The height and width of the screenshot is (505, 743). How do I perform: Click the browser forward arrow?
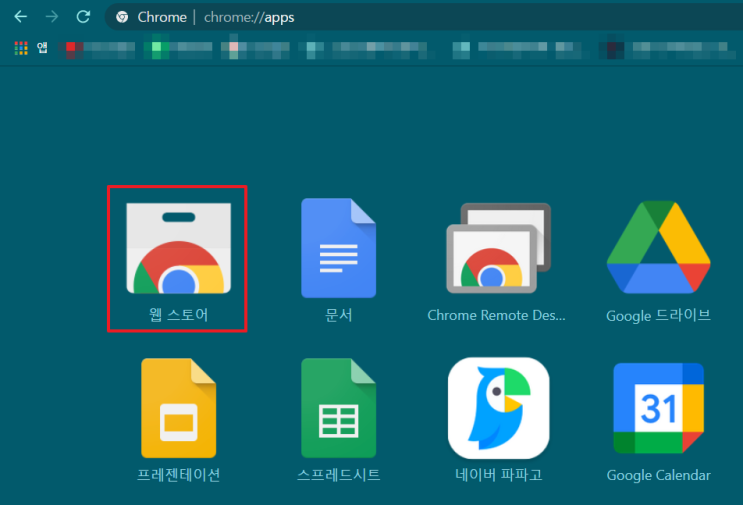[x=52, y=17]
